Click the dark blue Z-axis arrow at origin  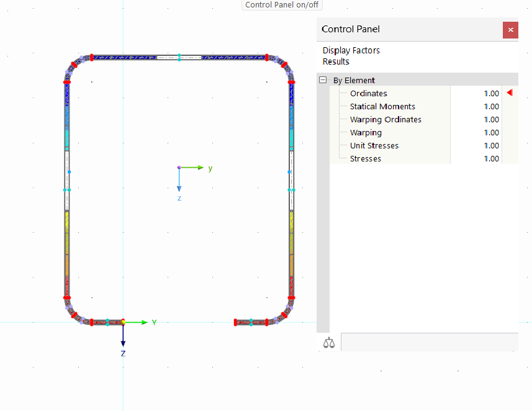click(123, 341)
